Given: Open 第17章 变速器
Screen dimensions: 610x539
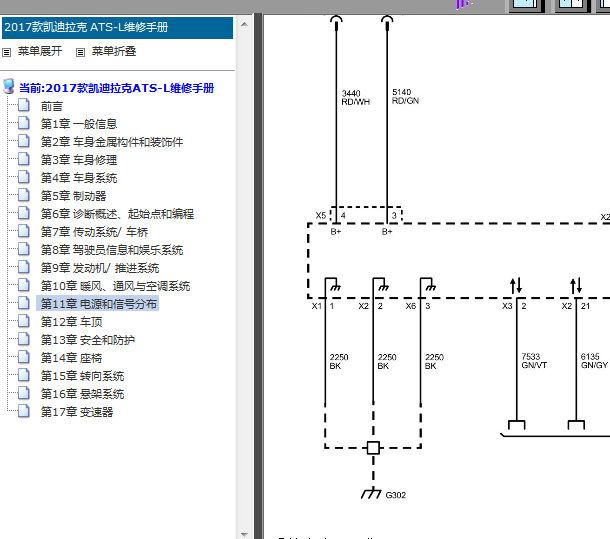Looking at the screenshot, I should pyautogui.click(x=77, y=412).
